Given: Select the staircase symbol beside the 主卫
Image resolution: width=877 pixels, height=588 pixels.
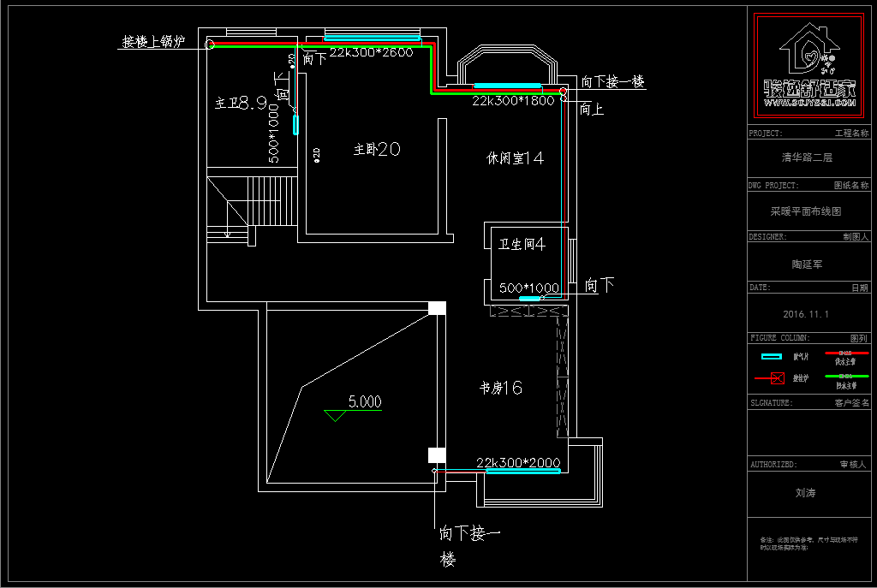Looking at the screenshot, I should click(x=253, y=206).
